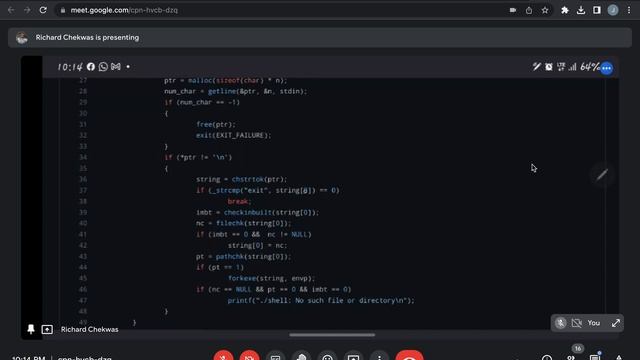Open Chrome's three-dot menu
The width and height of the screenshot is (640, 360).
coord(629,11)
